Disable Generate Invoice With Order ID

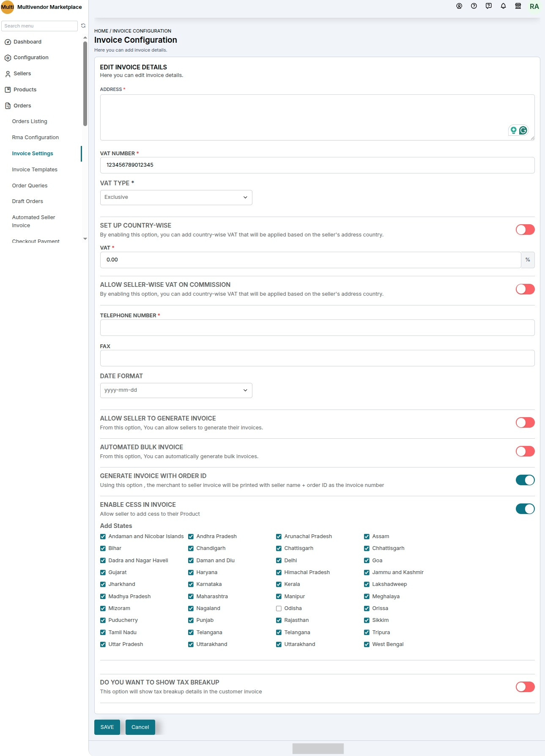525,480
